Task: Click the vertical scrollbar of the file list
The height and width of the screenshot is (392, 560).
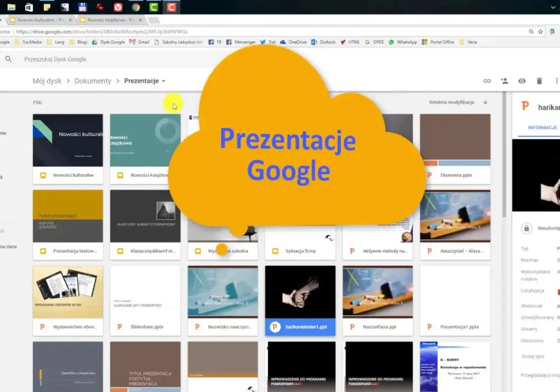Action: click(x=504, y=154)
